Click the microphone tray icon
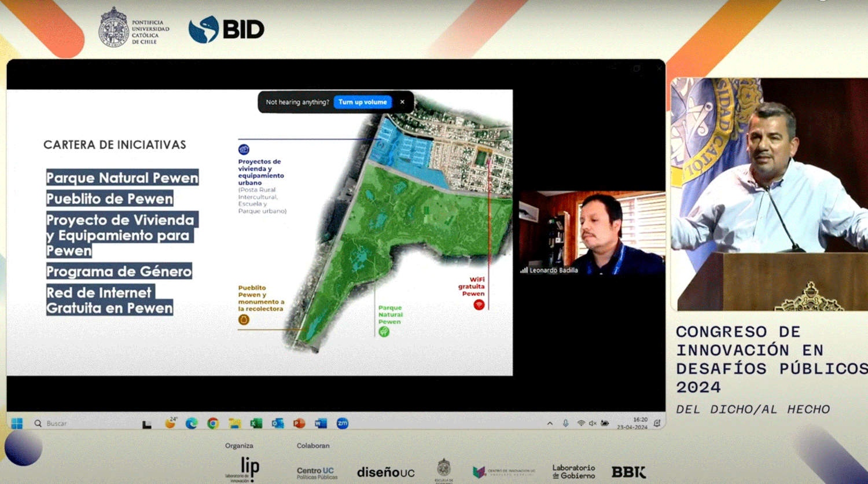868x484 pixels. pyautogui.click(x=565, y=424)
